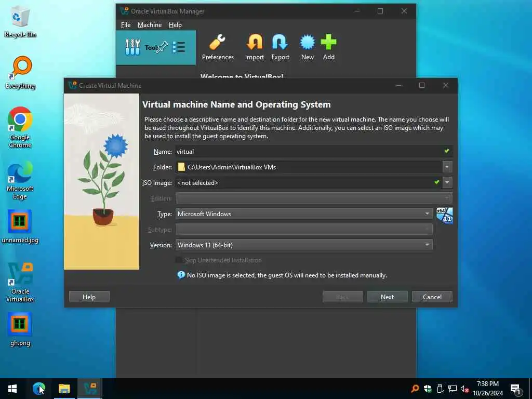Screen dimensions: 532x399
Task: Maximize the Create Virtual Machine dialog
Action: click(x=422, y=85)
